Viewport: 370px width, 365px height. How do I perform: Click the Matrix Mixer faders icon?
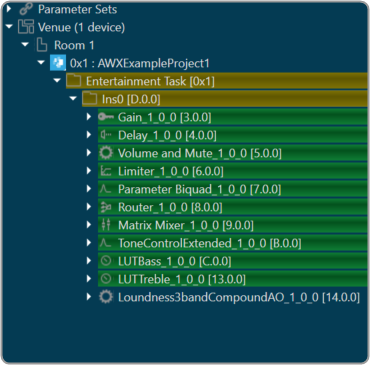click(106, 225)
